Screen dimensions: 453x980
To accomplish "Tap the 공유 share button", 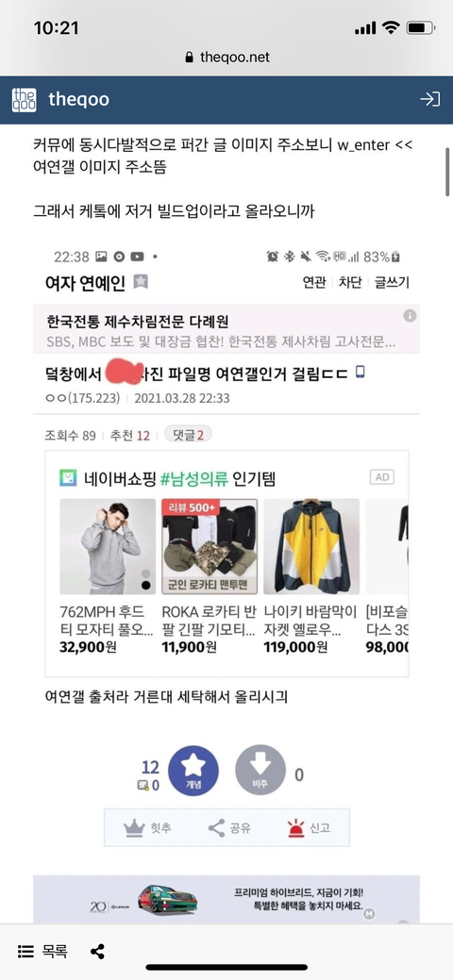I will (x=229, y=829).
